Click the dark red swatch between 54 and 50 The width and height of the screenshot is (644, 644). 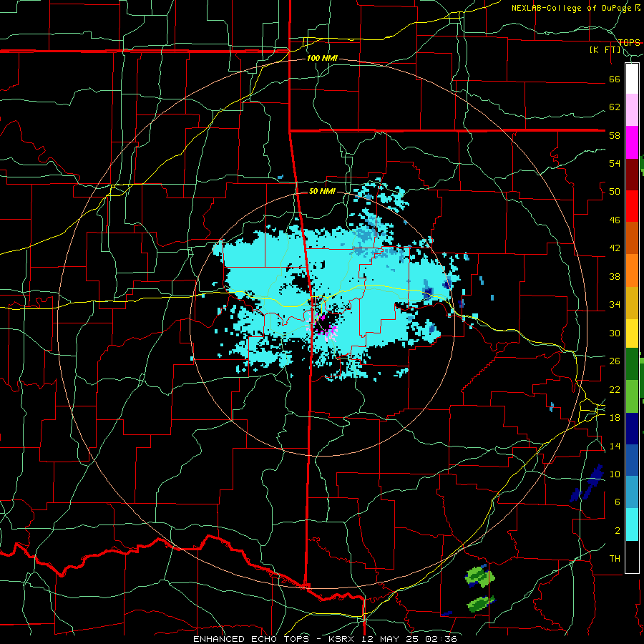click(632, 174)
